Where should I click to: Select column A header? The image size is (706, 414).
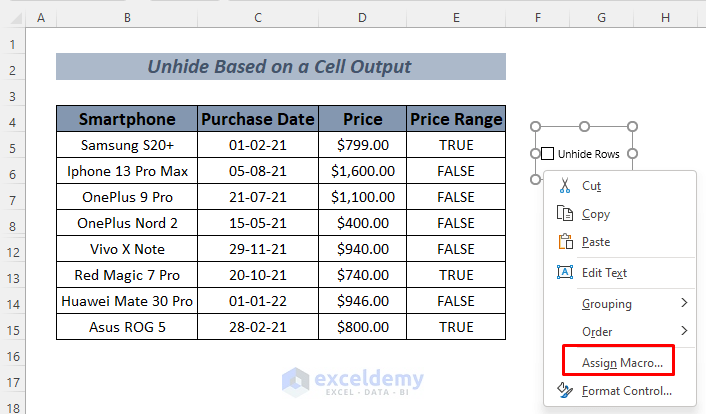coord(41,18)
